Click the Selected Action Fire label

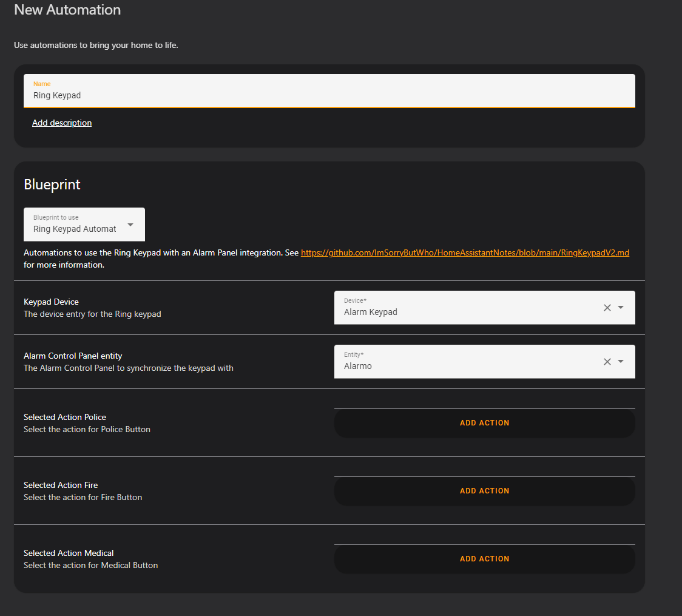pos(61,485)
